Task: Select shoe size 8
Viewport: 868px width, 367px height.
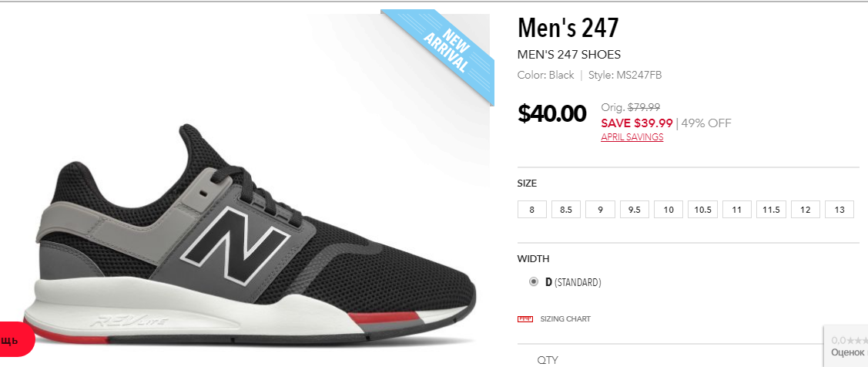Action: click(x=532, y=210)
